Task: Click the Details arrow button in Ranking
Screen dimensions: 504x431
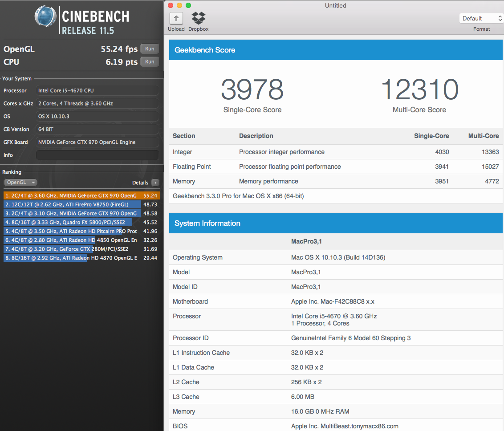Action: coord(155,183)
